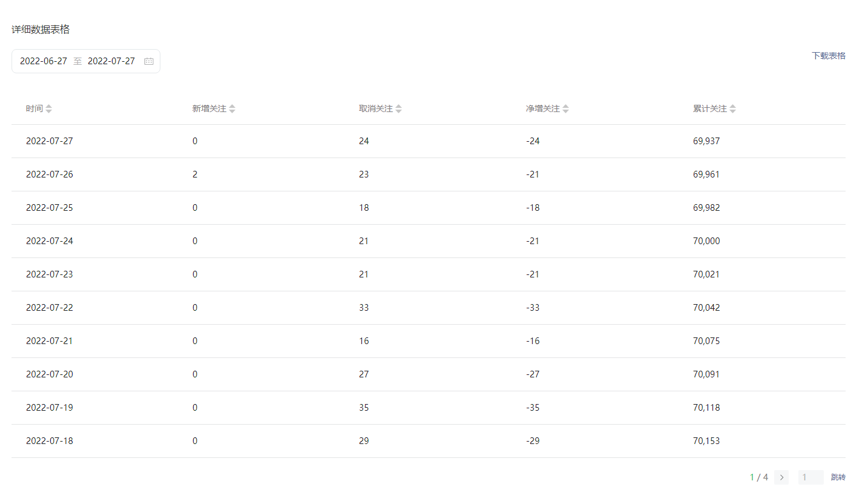Click net change value -27

coord(533,374)
